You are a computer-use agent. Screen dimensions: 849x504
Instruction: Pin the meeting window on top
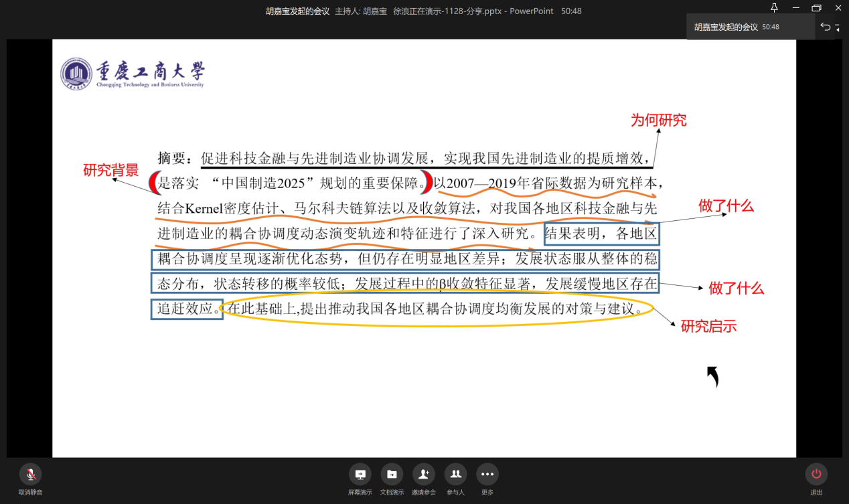(x=775, y=8)
